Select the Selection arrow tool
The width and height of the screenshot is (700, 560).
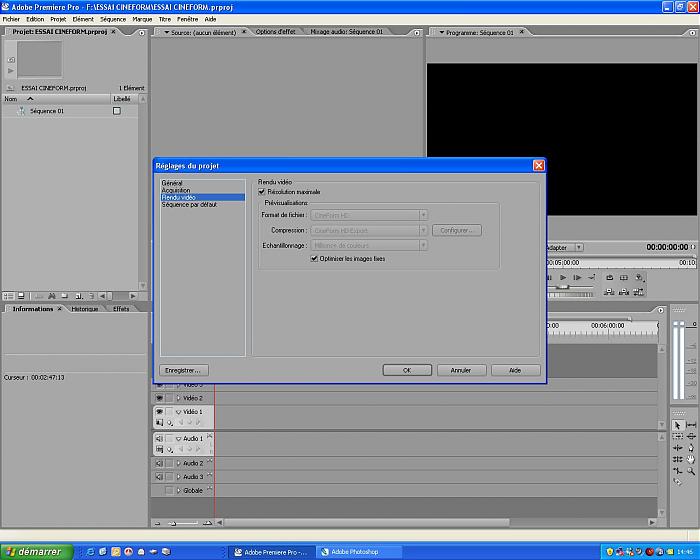(x=677, y=425)
